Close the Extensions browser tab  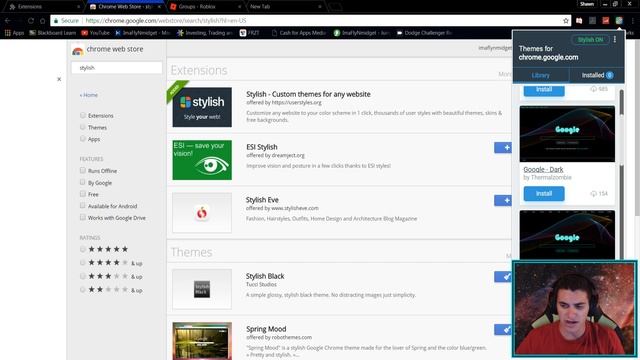pyautogui.click(x=78, y=7)
